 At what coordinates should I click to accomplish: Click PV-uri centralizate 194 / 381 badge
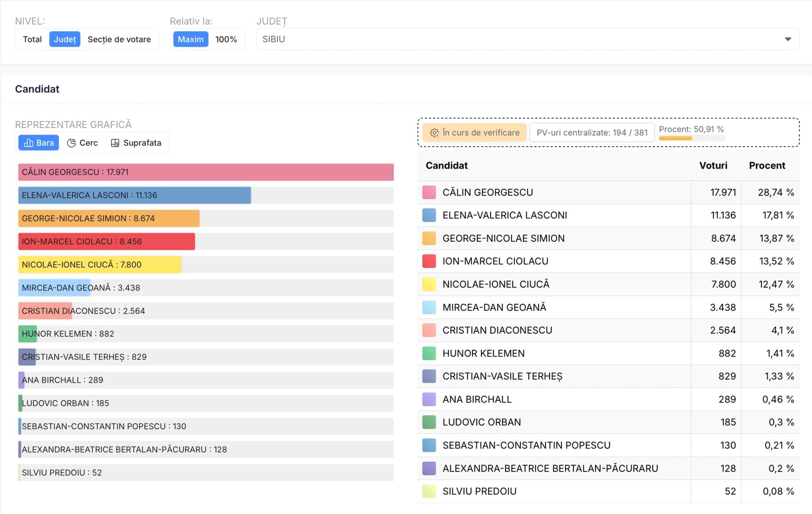[x=592, y=133]
